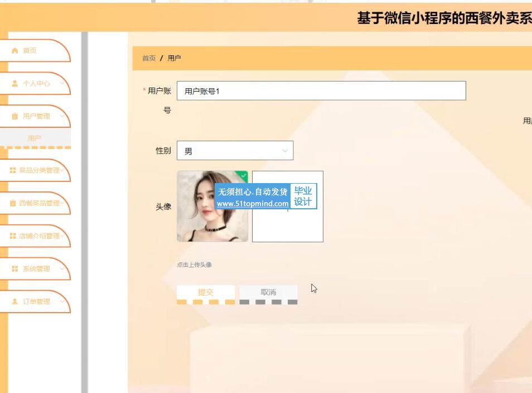Click the clipboard icon for 用户管理
This screenshot has width=532, height=393.
(15, 117)
